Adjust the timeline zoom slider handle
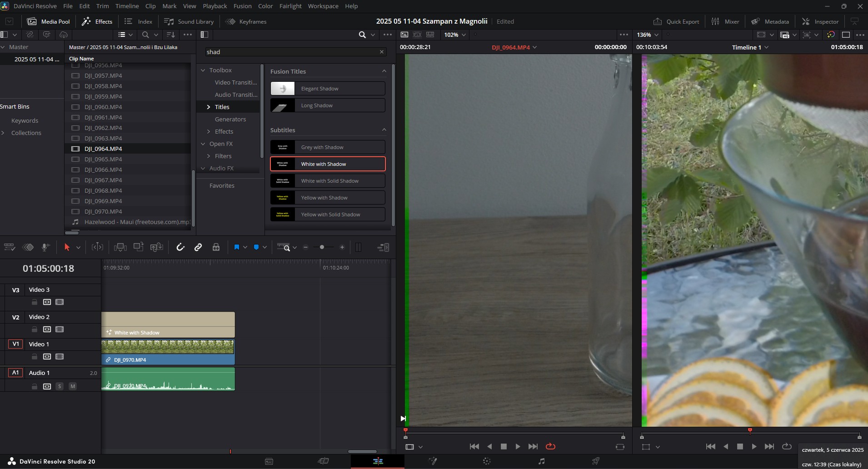The image size is (868, 469). coord(322,247)
